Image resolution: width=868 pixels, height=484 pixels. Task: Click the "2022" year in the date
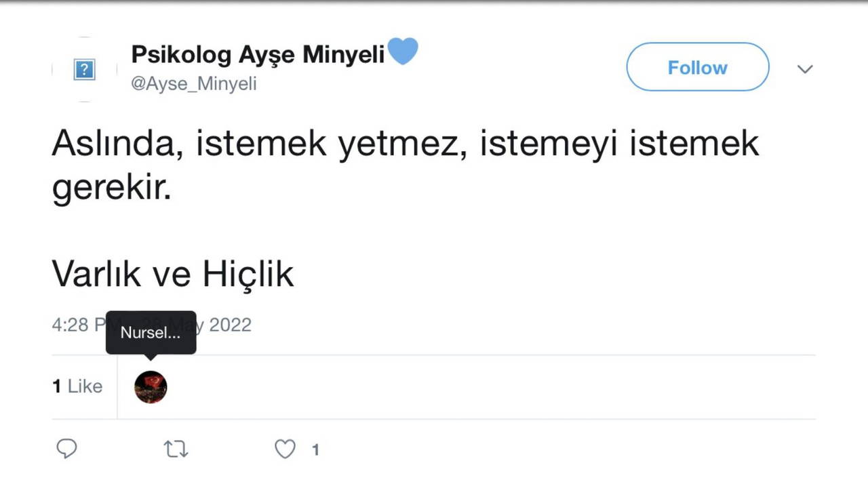point(230,325)
